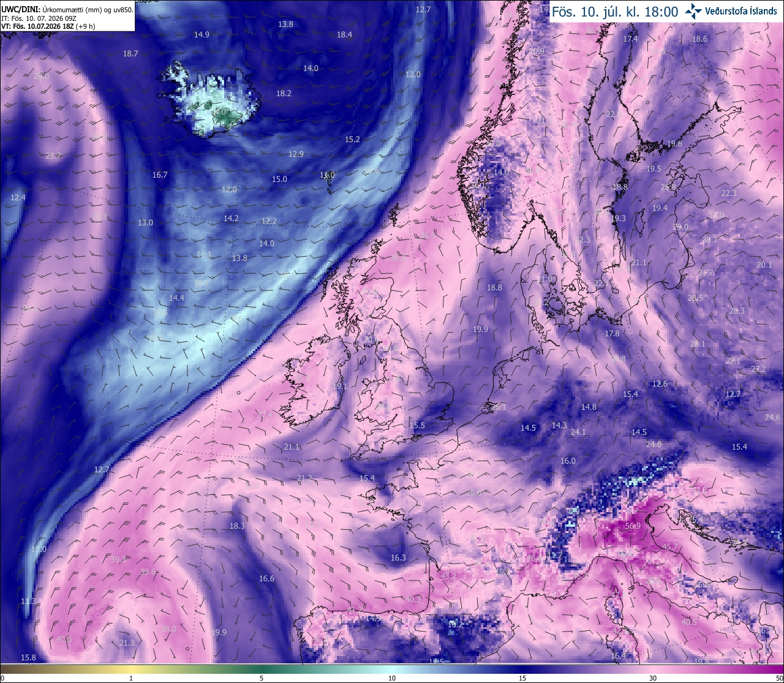Click the 18.7 value label
This screenshot has height=683, width=784.
click(x=130, y=54)
